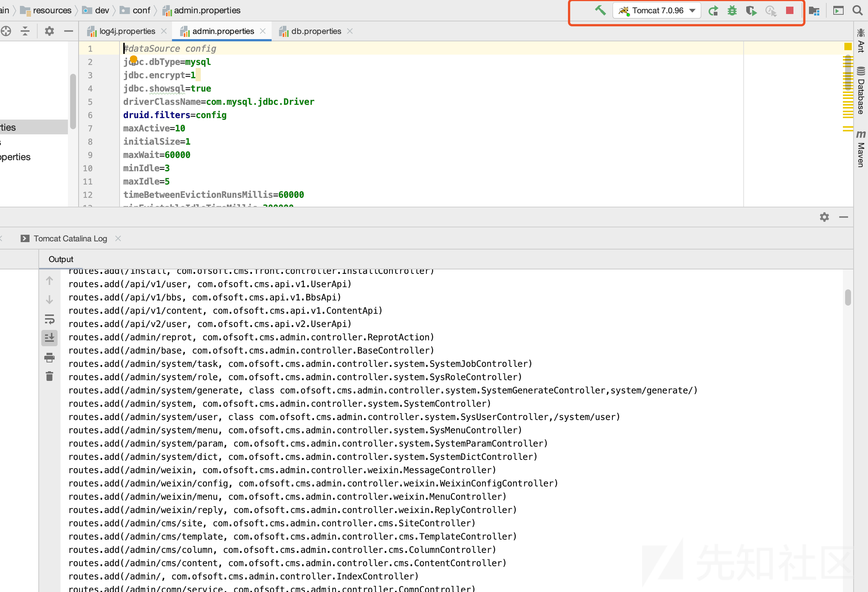
Task: Open project panel settings gear
Action: (x=49, y=31)
